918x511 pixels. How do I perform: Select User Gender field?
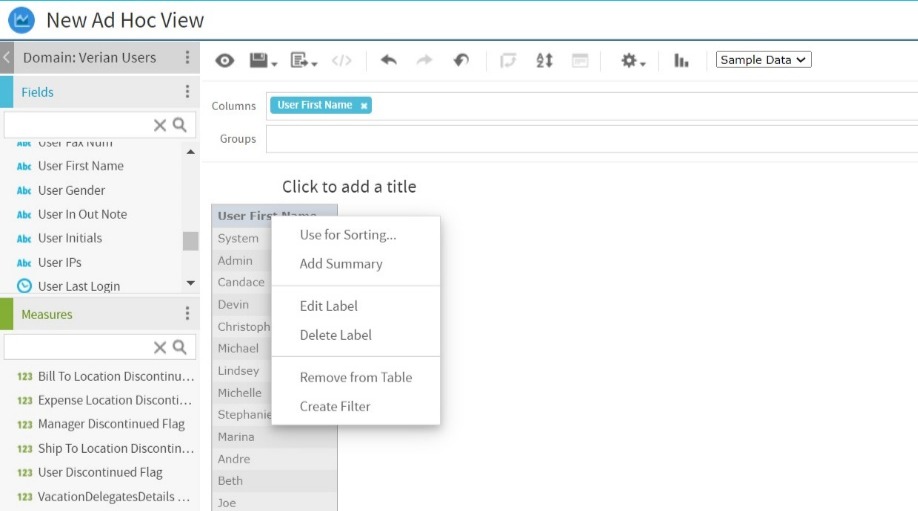(71, 191)
